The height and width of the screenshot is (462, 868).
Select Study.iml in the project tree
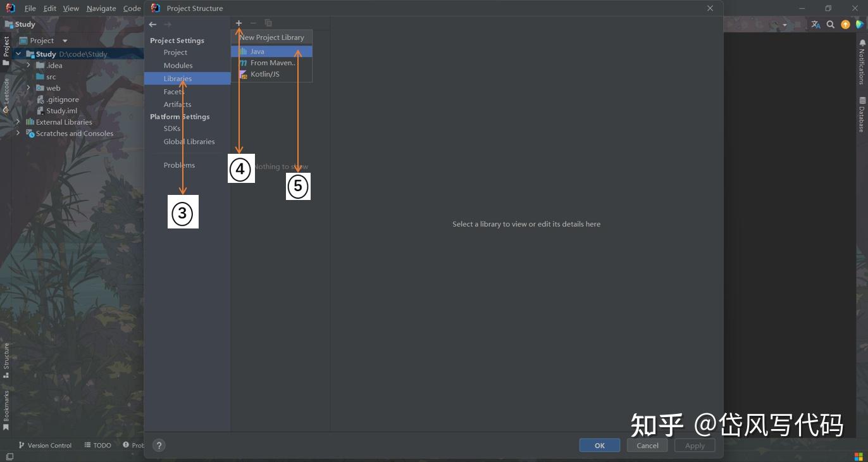(63, 110)
